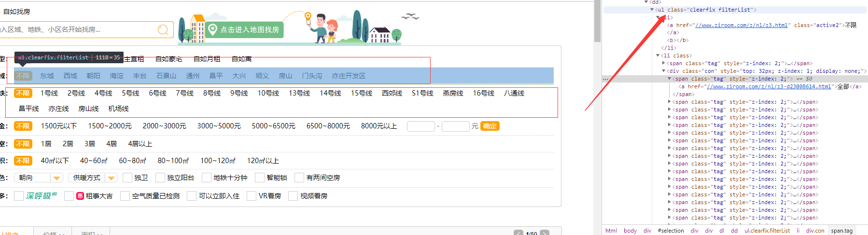
Task: Filter by subway 八通线
Action: coord(514,93)
